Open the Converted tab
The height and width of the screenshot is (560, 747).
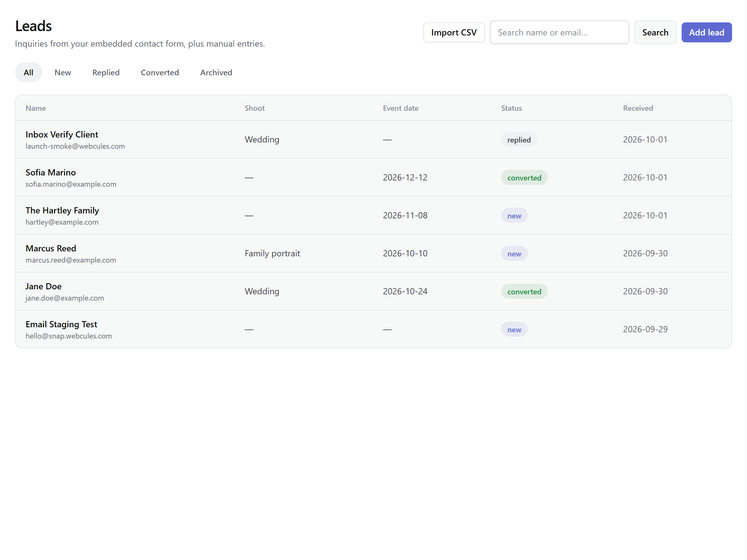click(x=160, y=72)
